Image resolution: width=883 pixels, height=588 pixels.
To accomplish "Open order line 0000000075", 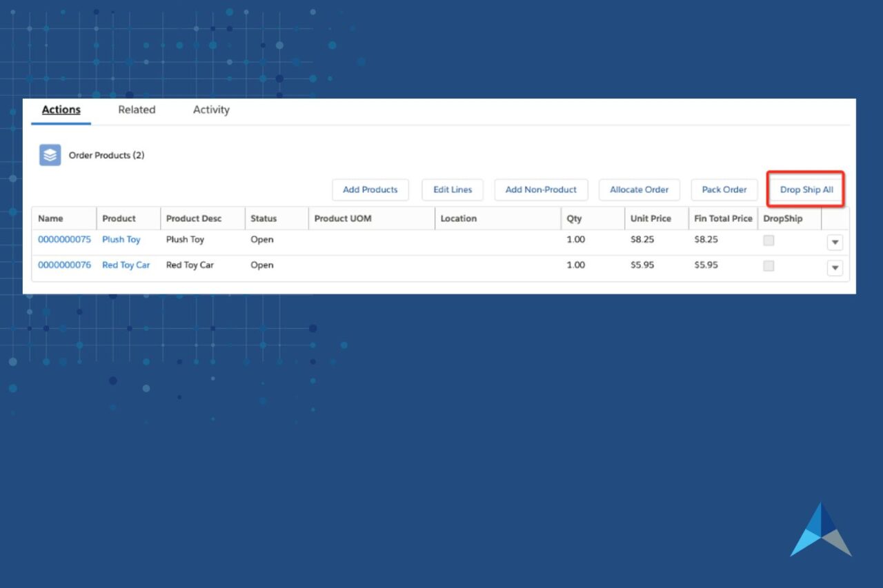I will click(64, 239).
